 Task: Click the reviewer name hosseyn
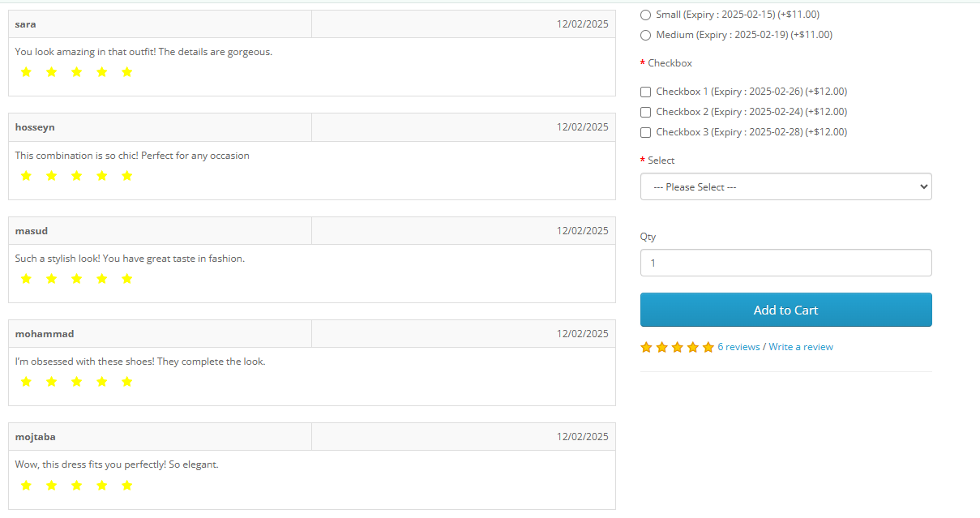pyautogui.click(x=35, y=127)
